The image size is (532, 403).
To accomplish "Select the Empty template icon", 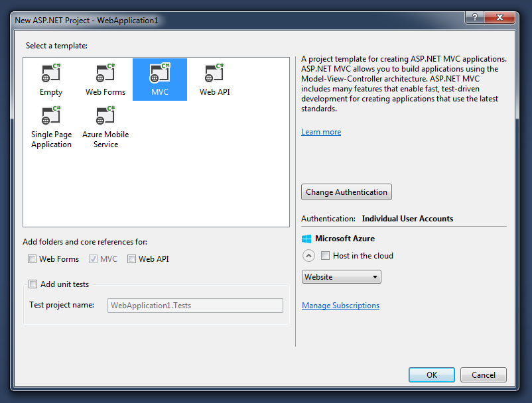I will coord(51,72).
